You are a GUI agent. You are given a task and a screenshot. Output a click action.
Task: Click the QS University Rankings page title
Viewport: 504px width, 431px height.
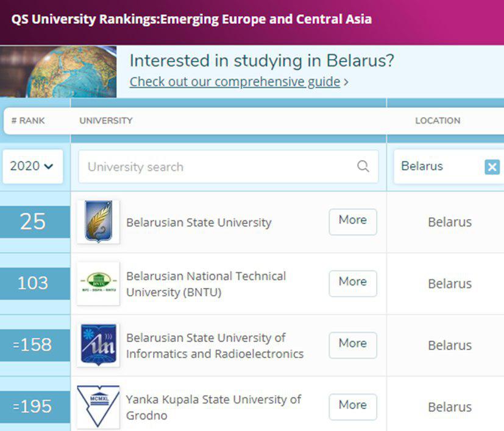(x=191, y=19)
